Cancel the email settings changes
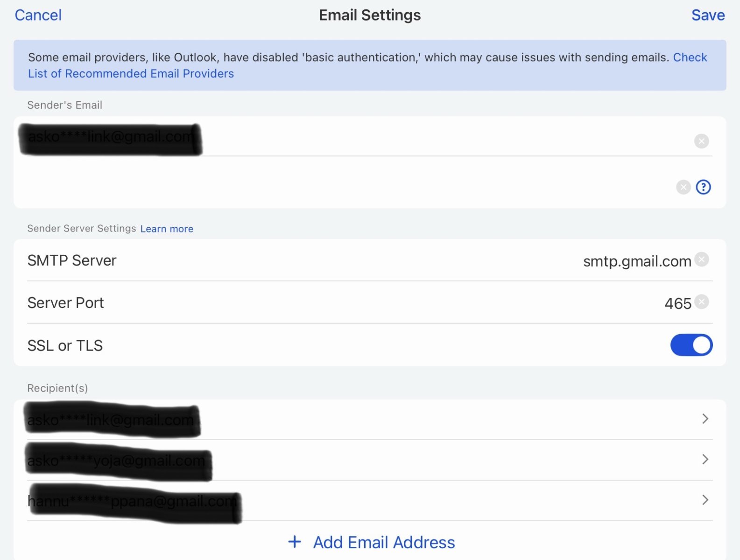Screen dimensions: 740x560 click(38, 15)
